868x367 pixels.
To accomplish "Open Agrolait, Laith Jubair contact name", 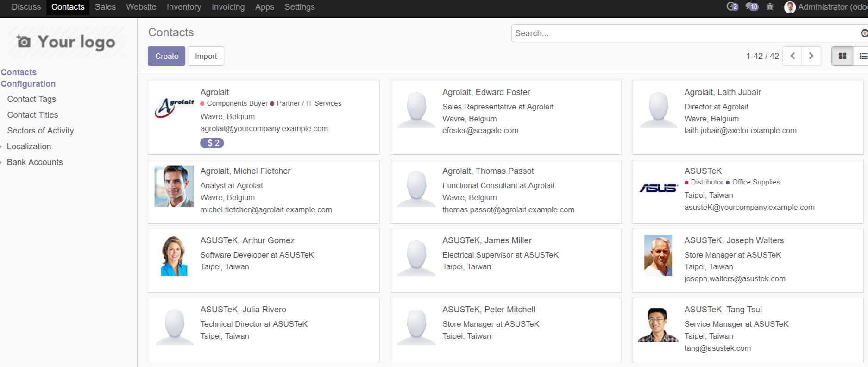I will (x=723, y=92).
